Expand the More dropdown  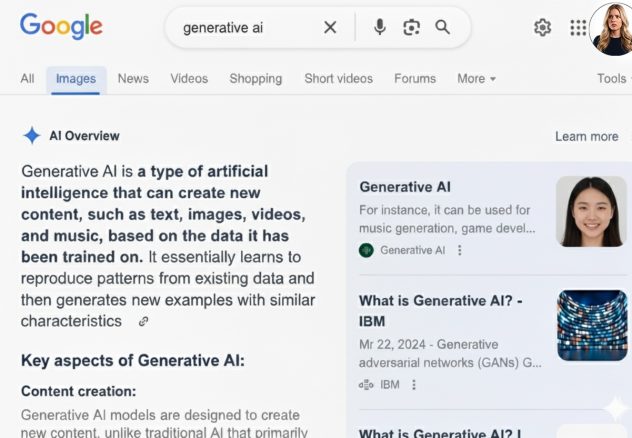coord(476,79)
